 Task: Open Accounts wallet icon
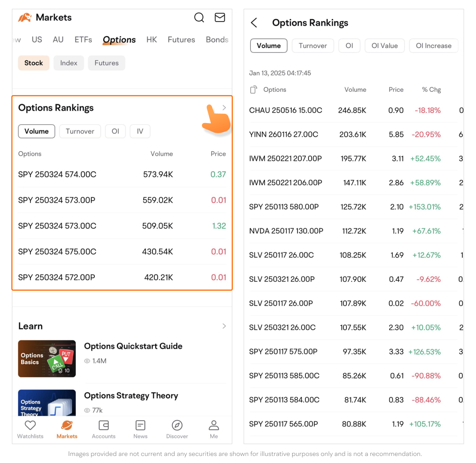point(104,426)
